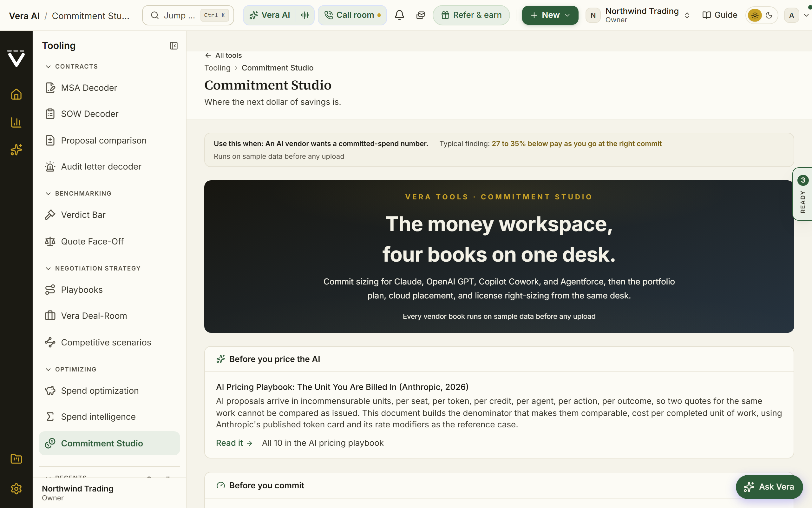Open MSA Decoder tool

click(109, 88)
